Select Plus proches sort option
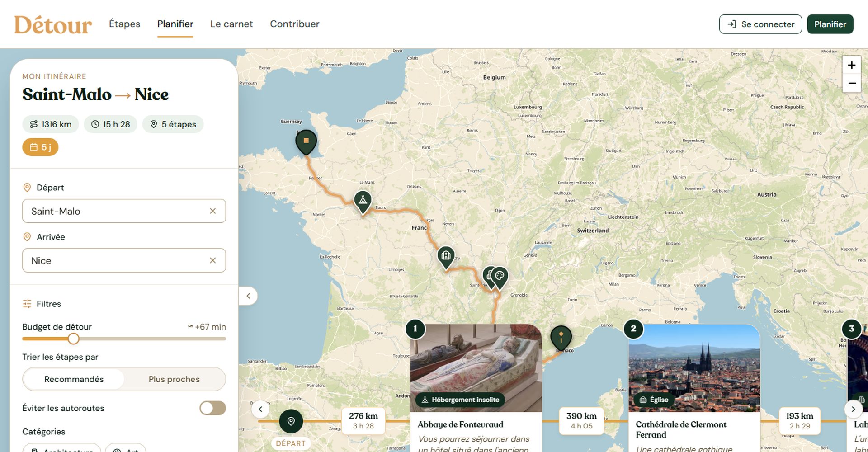The width and height of the screenshot is (868, 452). (174, 379)
